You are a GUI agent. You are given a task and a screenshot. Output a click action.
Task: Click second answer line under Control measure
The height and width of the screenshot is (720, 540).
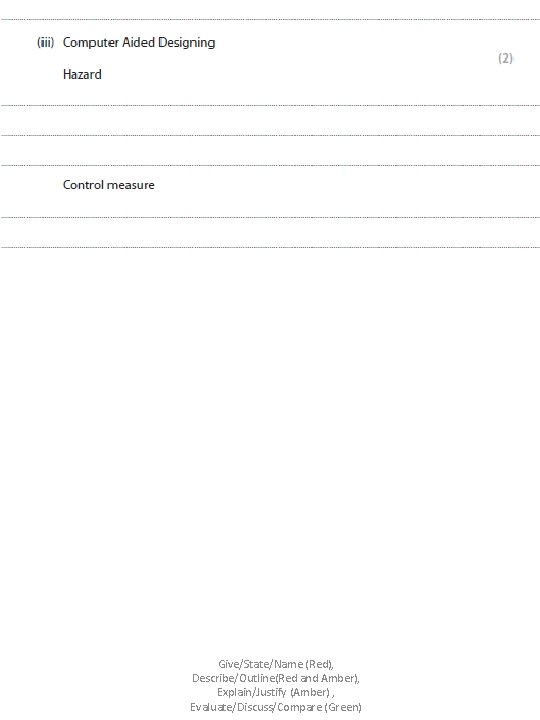[270, 248]
